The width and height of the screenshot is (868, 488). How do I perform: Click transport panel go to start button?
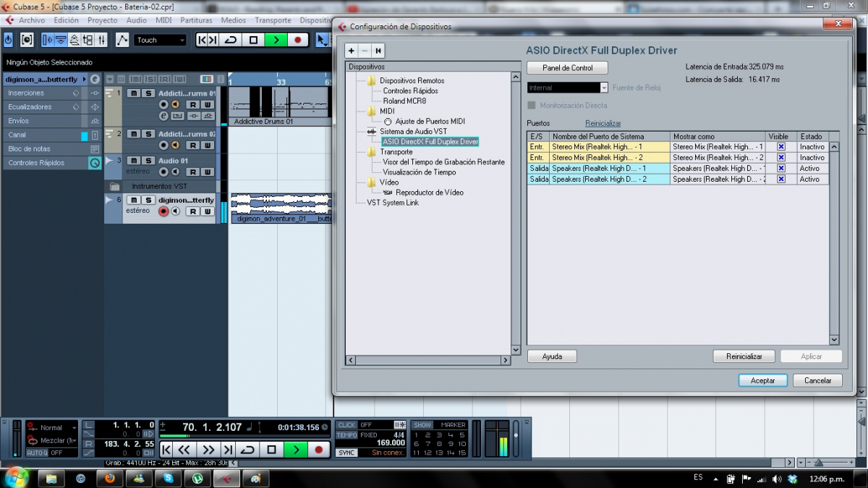166,450
